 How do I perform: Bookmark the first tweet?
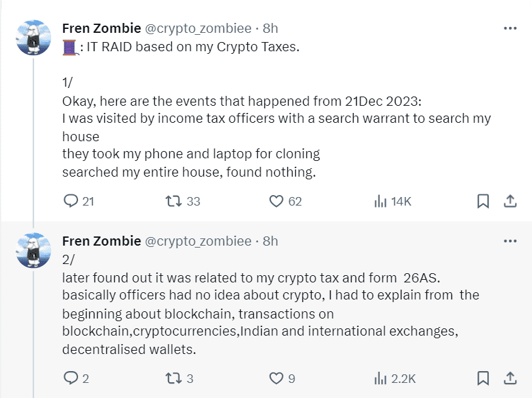[484, 202]
